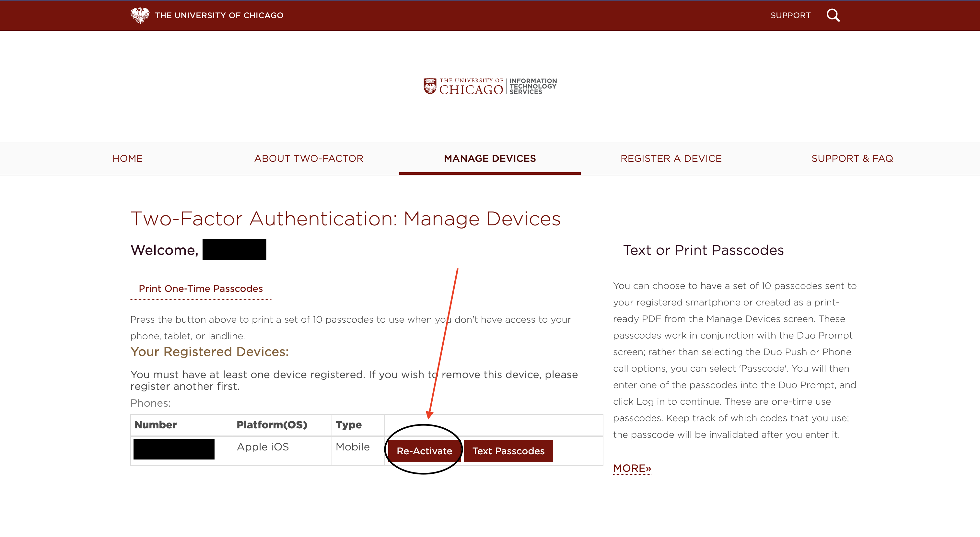
Task: Open the SUPPORT & FAQ tab
Action: pyautogui.click(x=852, y=159)
